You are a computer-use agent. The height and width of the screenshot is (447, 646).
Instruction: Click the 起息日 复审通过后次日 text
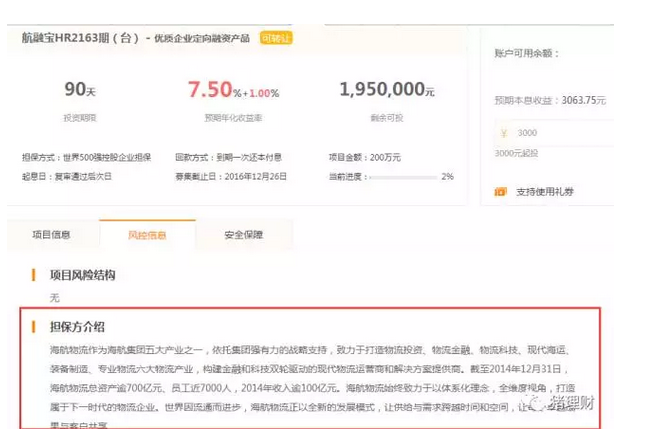[x=67, y=177]
